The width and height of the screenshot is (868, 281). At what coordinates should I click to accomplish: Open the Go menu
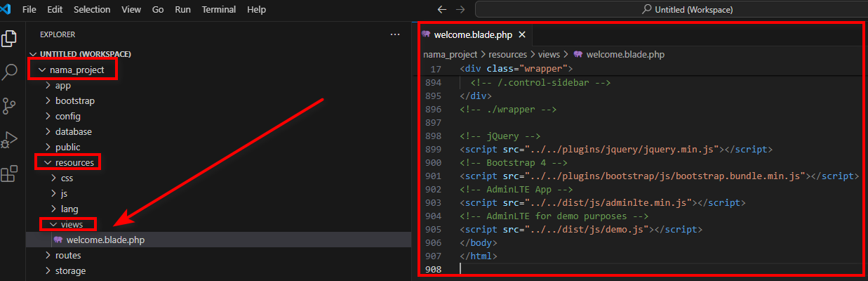coord(158,10)
